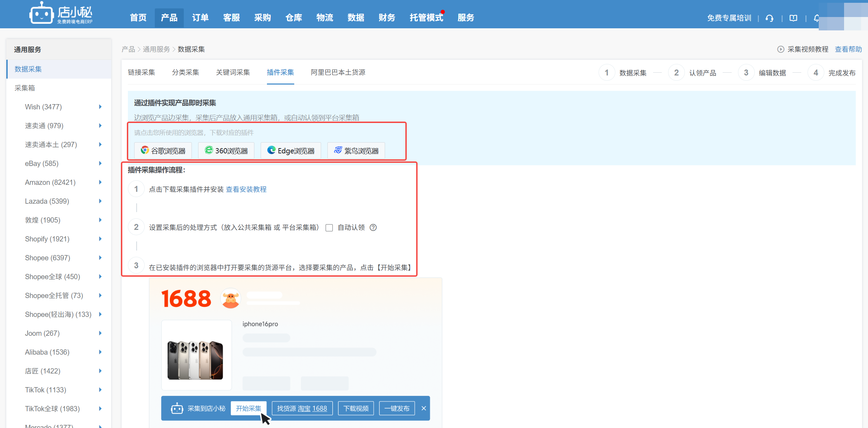Open the 首页 top menu
The height and width of the screenshot is (428, 868).
tap(138, 18)
